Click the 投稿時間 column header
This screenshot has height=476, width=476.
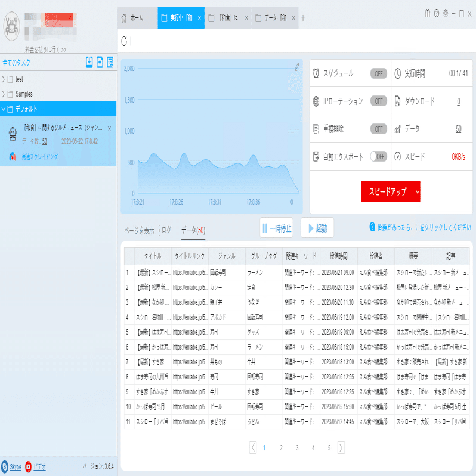pyautogui.click(x=338, y=256)
